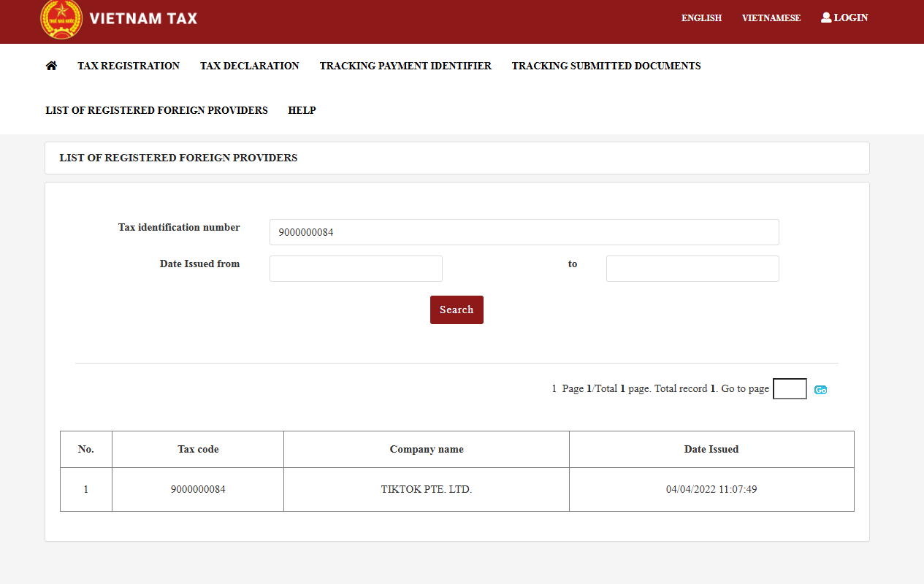Click the Date Issued 'to' field
The image size is (924, 584).
(692, 269)
